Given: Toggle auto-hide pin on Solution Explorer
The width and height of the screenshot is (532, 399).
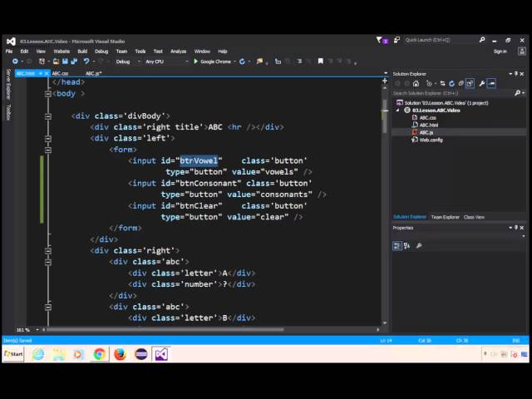Looking at the screenshot, I should click(516, 74).
